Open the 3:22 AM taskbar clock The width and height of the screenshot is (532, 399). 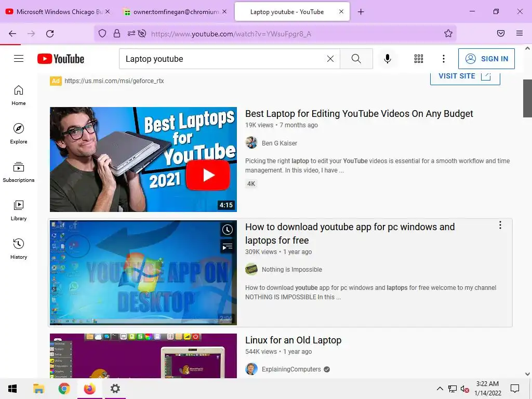488,389
